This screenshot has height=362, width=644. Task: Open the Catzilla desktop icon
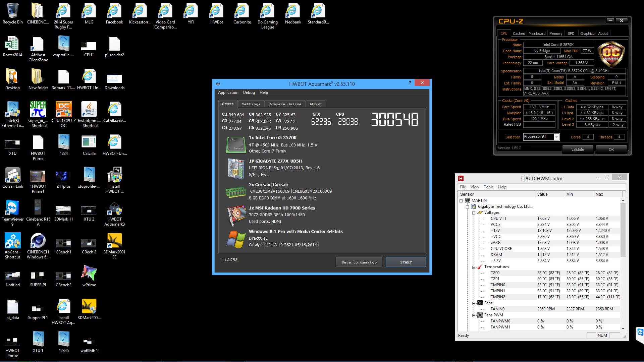pos(89,145)
